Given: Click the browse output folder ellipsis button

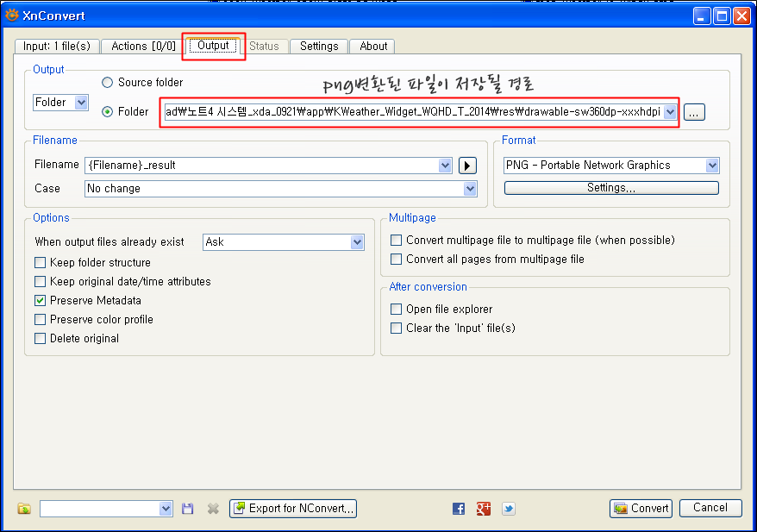Looking at the screenshot, I should [x=695, y=111].
